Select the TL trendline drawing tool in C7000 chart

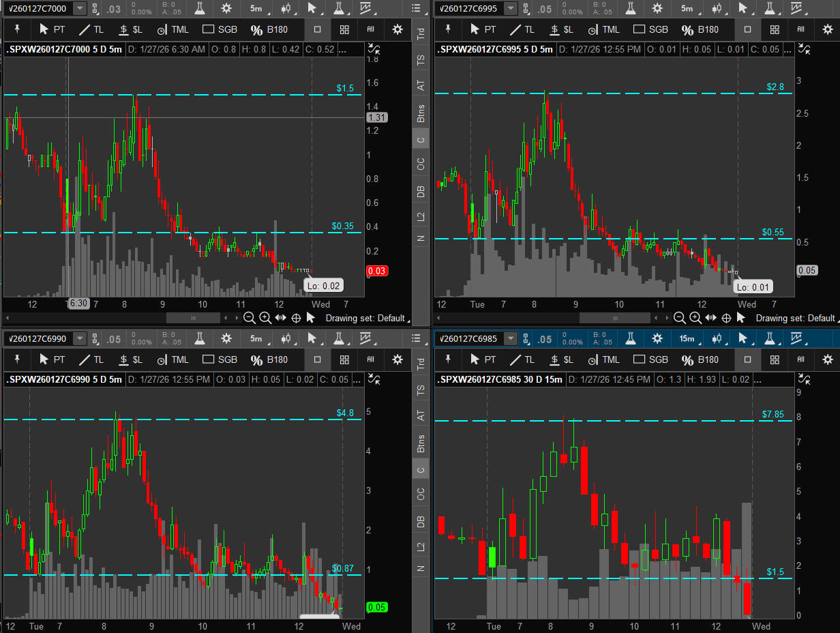coord(91,30)
